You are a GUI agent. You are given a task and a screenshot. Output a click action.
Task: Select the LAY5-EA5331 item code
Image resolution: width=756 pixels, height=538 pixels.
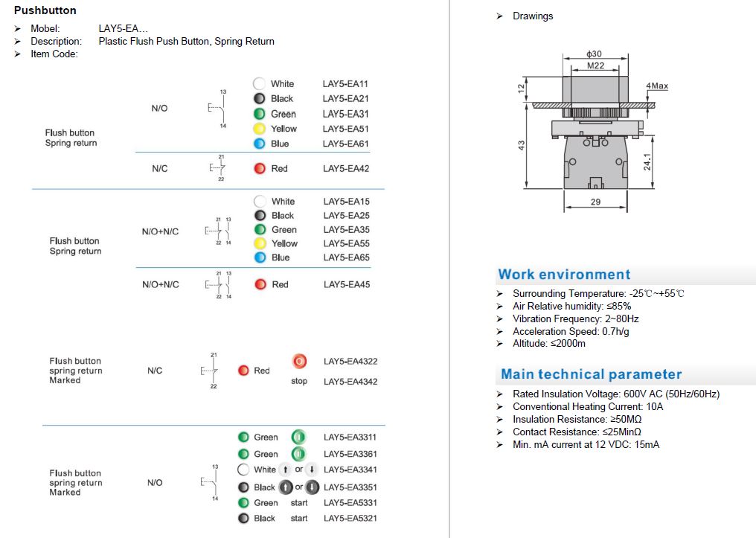[350, 503]
